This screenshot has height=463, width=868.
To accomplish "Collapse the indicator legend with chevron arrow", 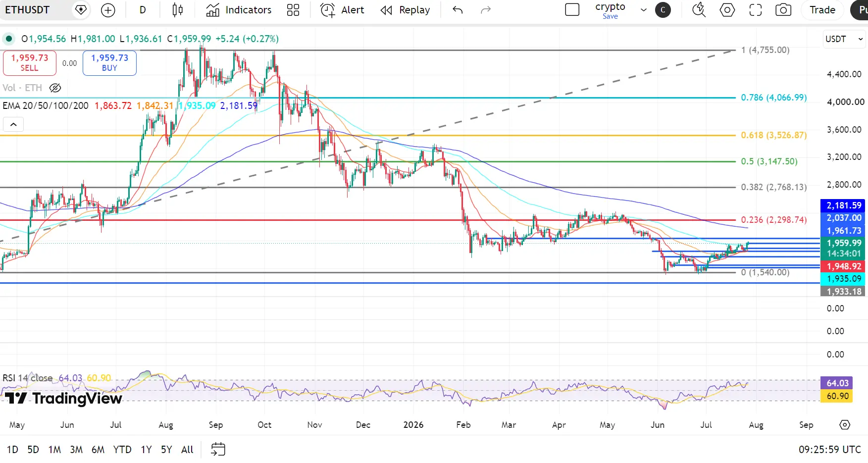I will (x=13, y=124).
